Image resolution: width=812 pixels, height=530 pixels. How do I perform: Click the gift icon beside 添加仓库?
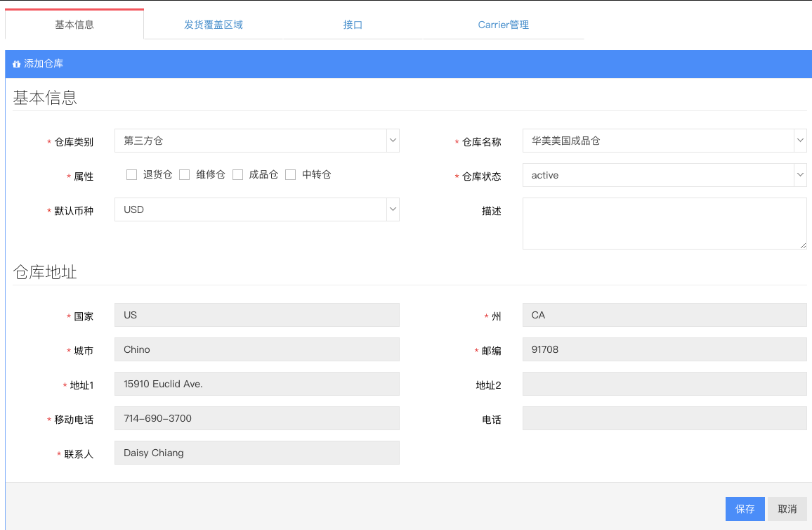tap(17, 64)
